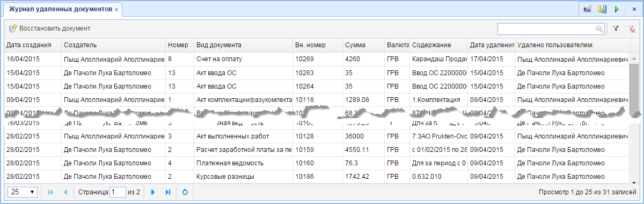Open the screen edit pencil icon
644x204 pixels.
tap(588, 10)
